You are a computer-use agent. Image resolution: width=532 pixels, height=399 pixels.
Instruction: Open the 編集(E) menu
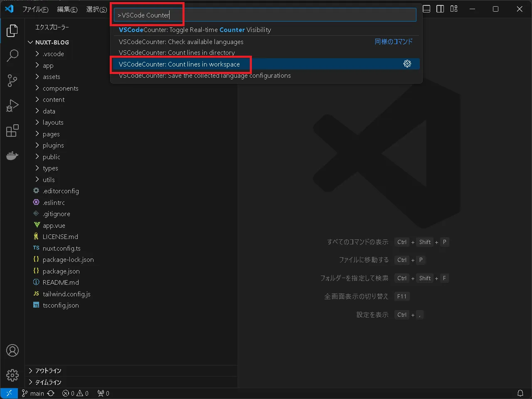click(x=67, y=9)
